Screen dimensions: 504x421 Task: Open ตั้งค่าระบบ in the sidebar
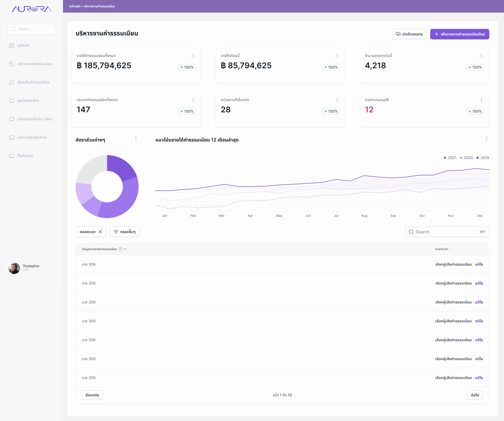[25, 156]
